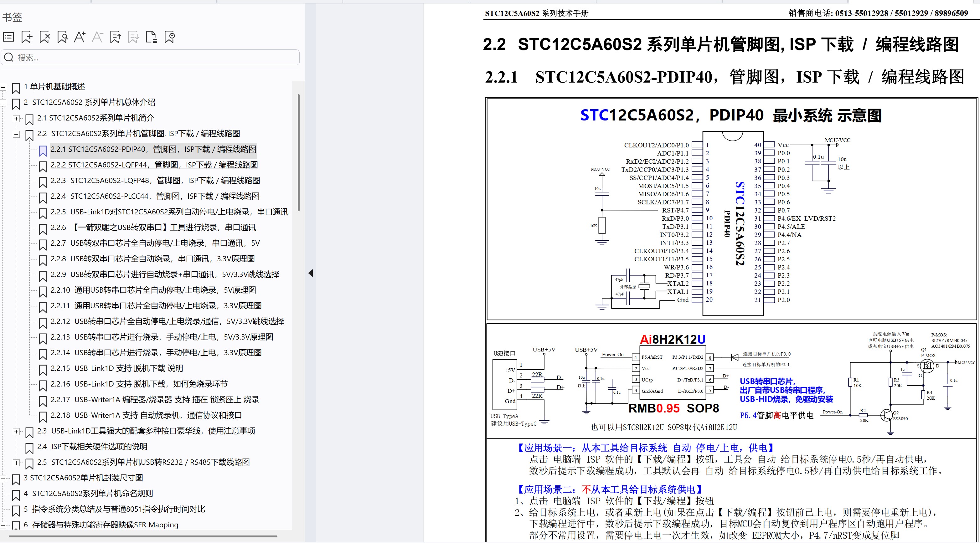Viewport: 980px width, 543px height.
Task: Click the header text STC12C5A60S2 系列技术手册
Action: [536, 13]
